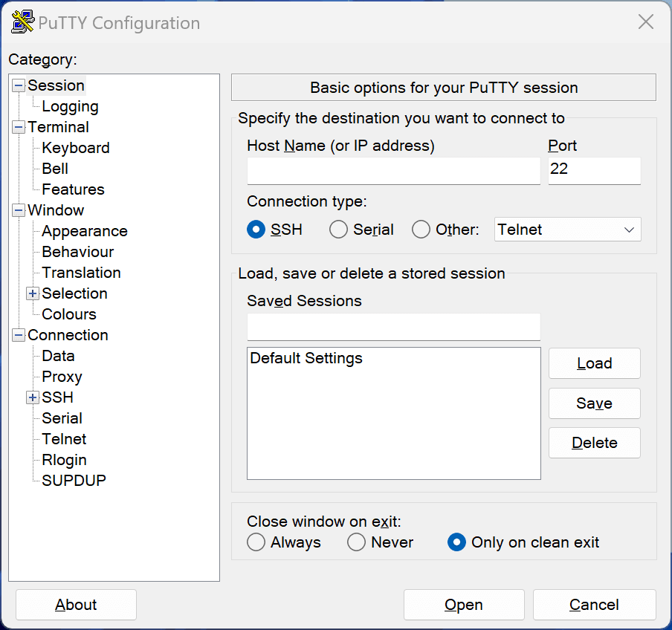Image resolution: width=672 pixels, height=630 pixels.
Task: Open the About dialog
Action: click(x=75, y=604)
